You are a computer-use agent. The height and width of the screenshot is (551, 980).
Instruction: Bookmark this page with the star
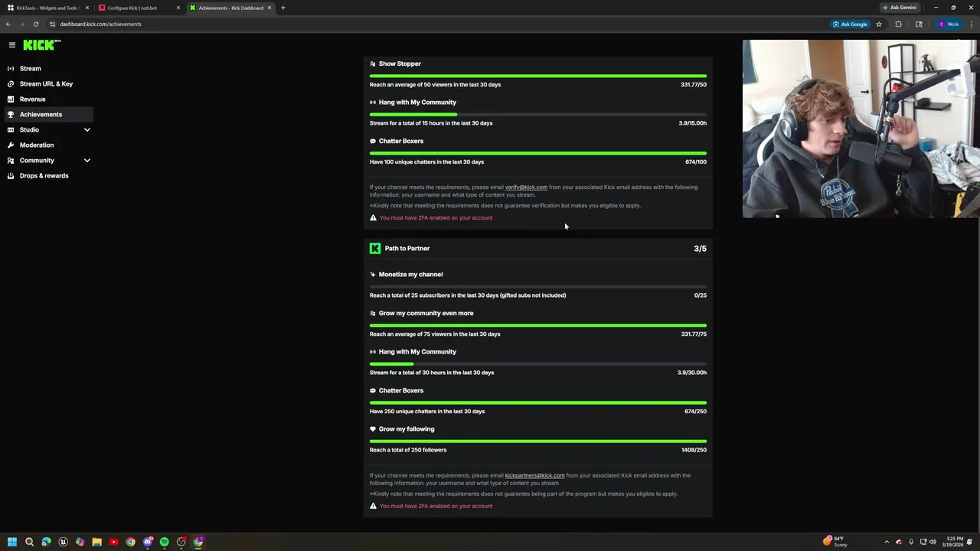(x=879, y=24)
